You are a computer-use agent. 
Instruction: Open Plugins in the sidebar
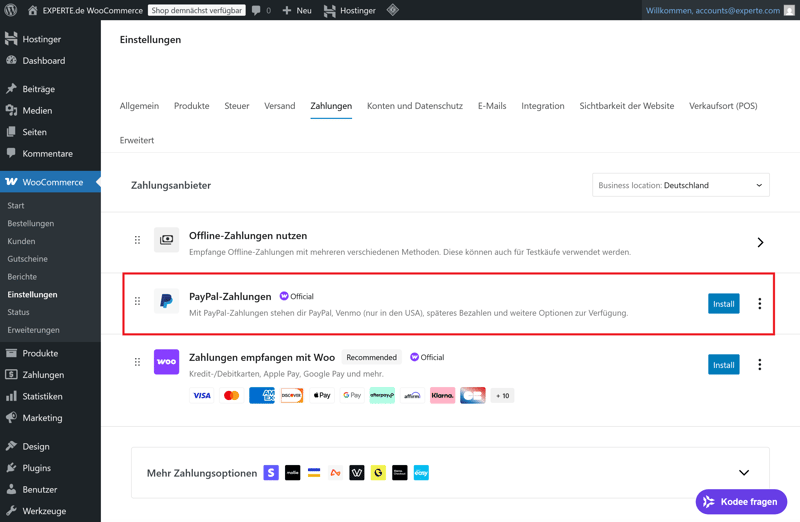36,468
